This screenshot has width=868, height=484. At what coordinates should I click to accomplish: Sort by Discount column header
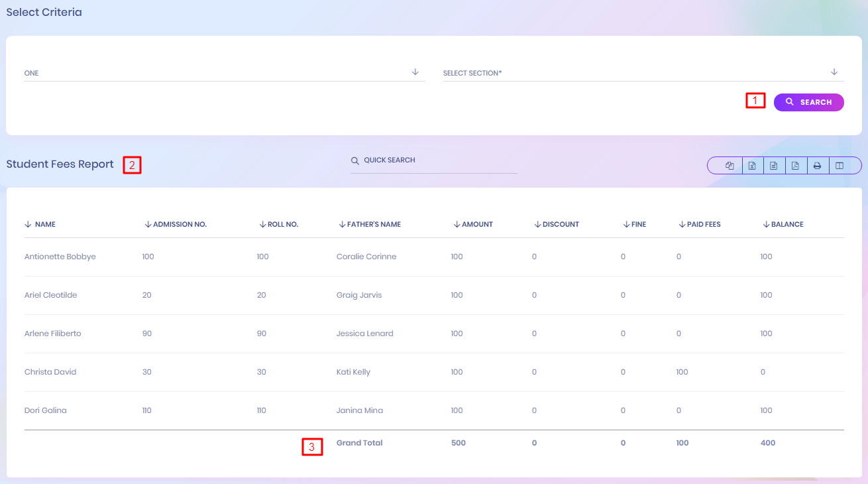(560, 225)
